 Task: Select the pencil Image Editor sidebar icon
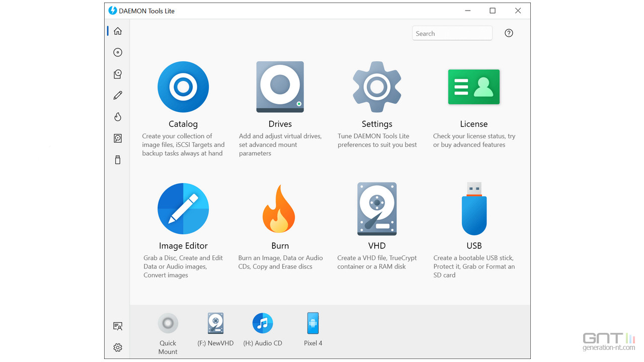tap(118, 95)
